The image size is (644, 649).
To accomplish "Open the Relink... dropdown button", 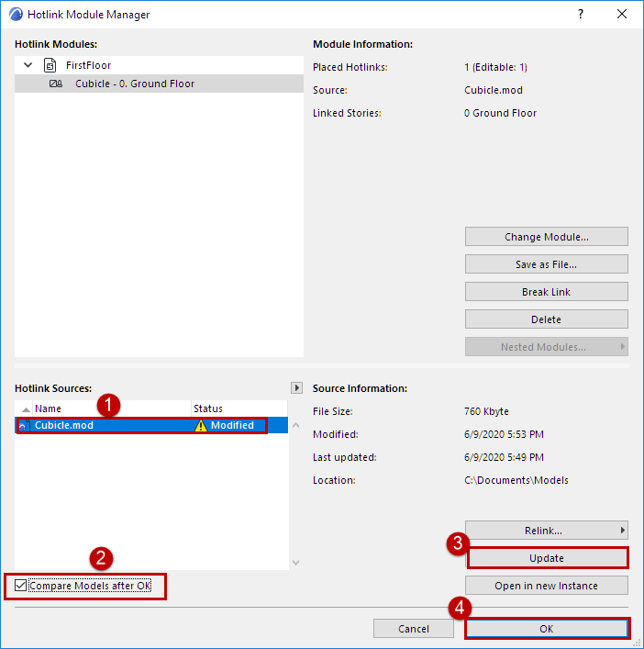I will [x=547, y=531].
